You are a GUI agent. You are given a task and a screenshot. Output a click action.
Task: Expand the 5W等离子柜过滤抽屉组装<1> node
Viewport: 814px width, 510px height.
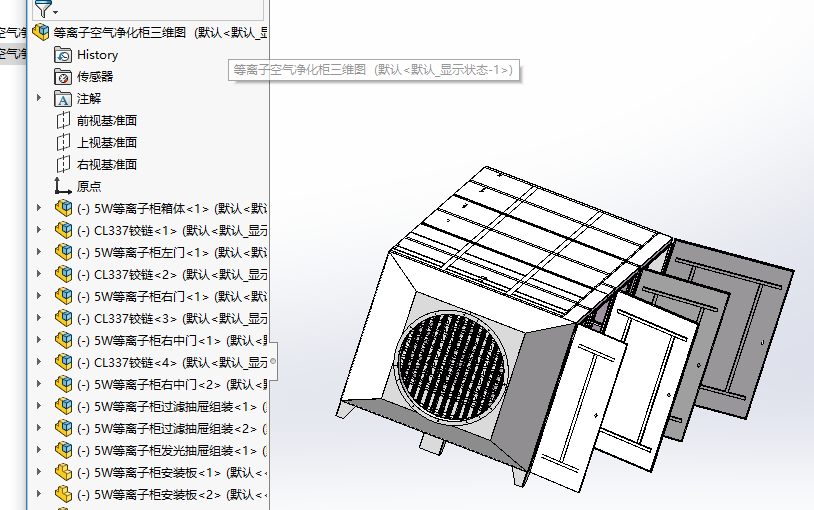(x=39, y=406)
